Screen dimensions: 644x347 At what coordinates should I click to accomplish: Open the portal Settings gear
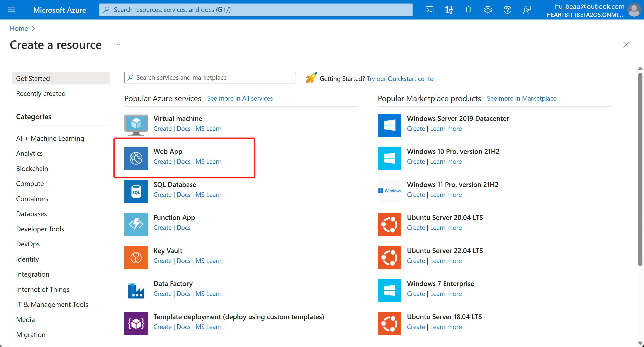[488, 10]
